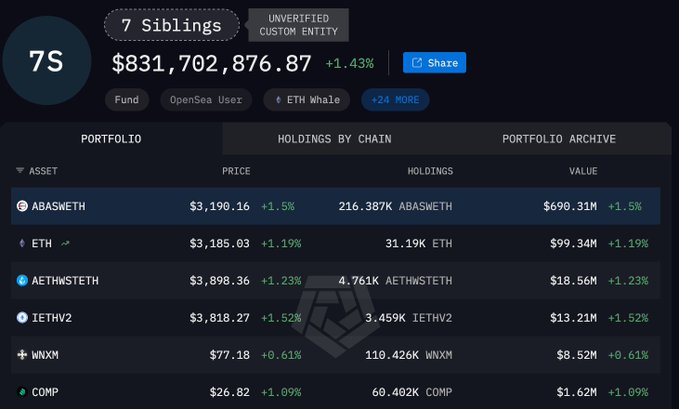Click the ETH token icon
The image size is (679, 409).
[x=22, y=243]
